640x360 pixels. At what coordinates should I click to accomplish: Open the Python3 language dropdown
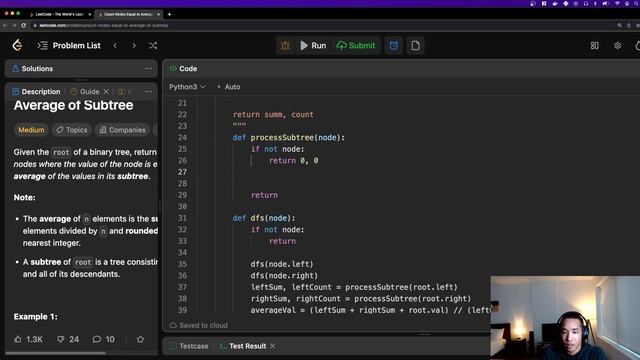187,87
